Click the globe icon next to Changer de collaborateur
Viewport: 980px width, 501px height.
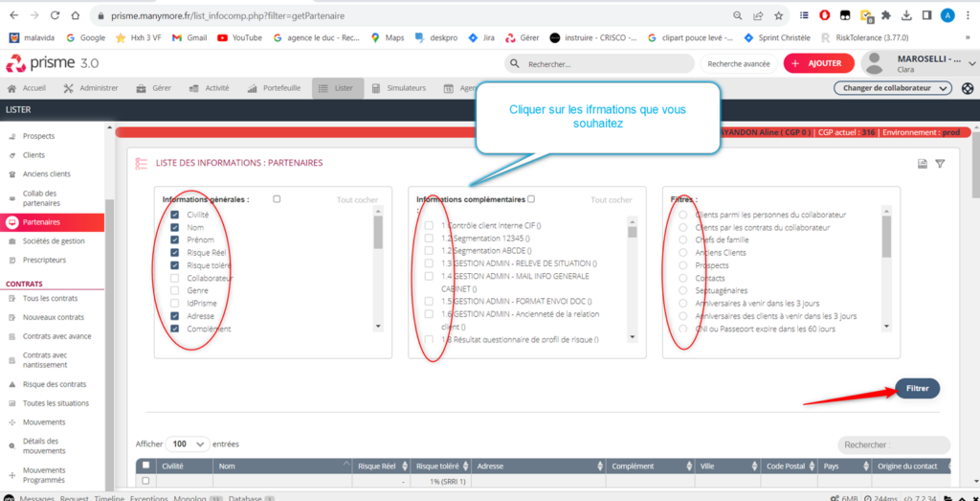[968, 88]
